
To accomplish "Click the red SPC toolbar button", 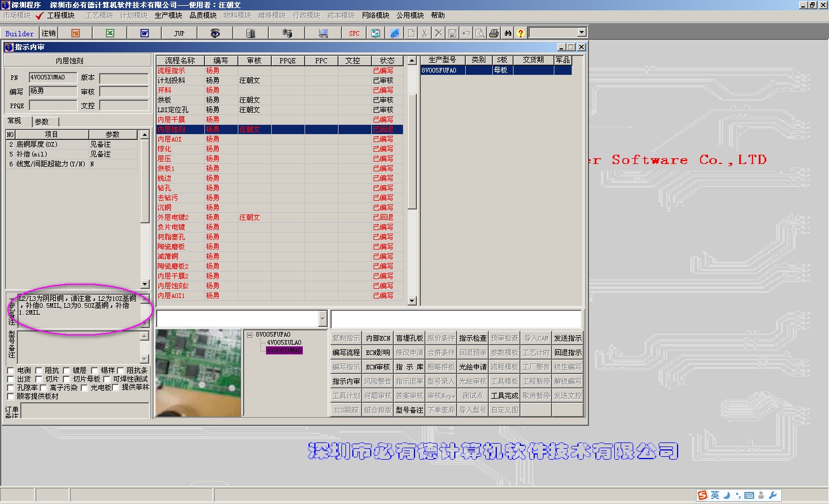I will coord(354,33).
